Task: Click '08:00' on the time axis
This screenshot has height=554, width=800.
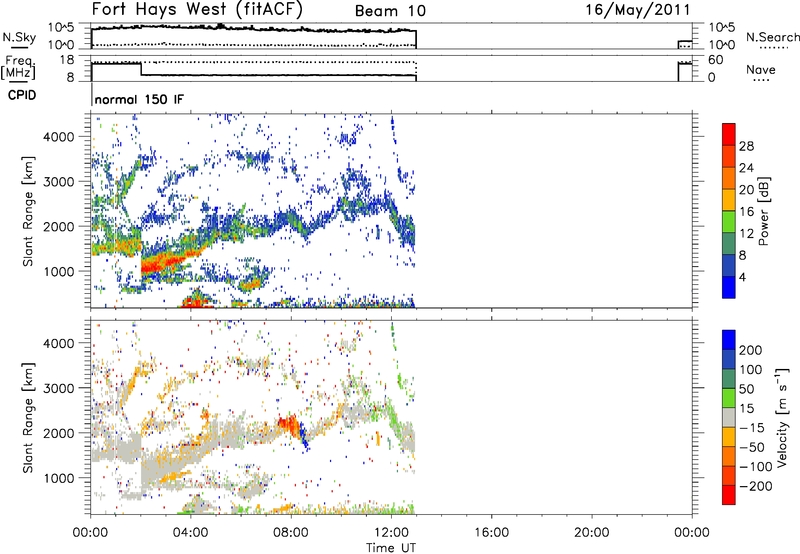Action: (291, 533)
